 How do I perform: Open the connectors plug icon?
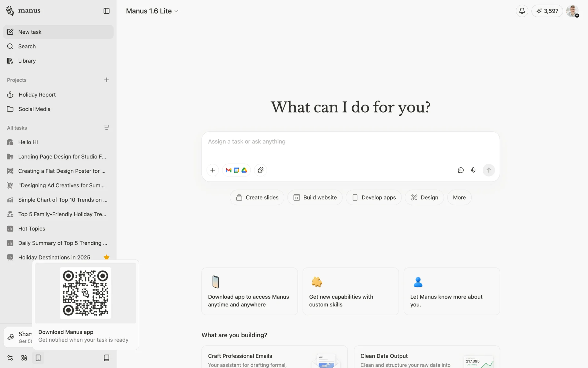(x=260, y=170)
